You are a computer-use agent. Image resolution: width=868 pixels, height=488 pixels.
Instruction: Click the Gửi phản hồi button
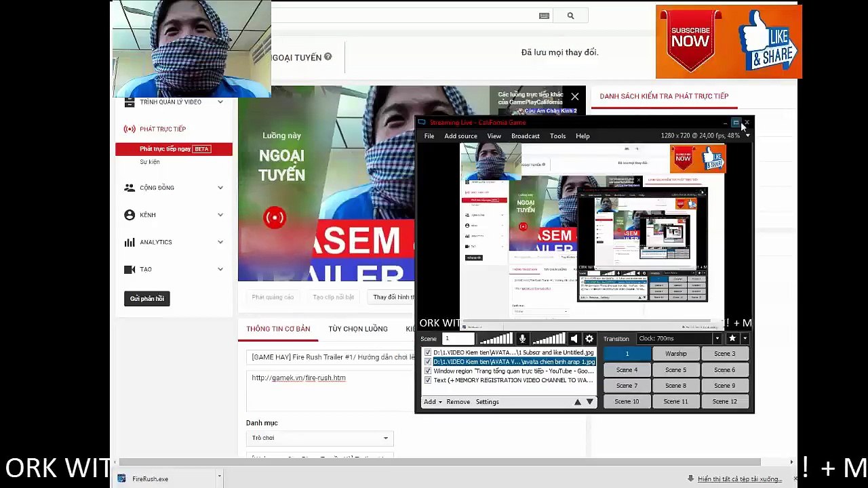[x=147, y=298]
